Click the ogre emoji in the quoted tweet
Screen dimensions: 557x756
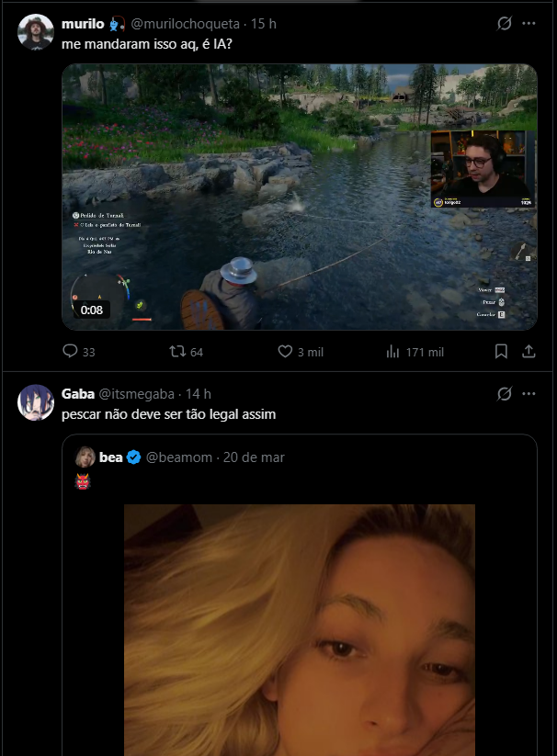point(83,481)
